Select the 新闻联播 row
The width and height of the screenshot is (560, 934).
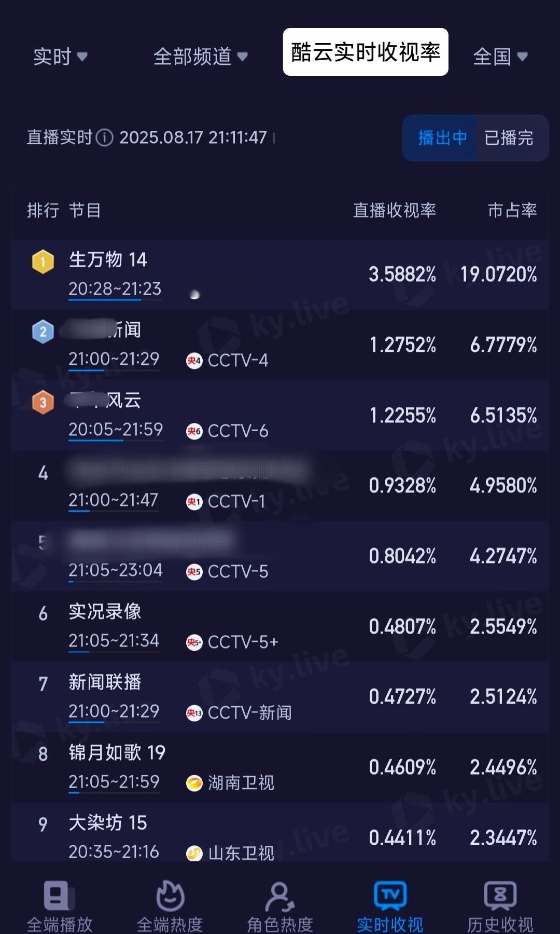280,696
